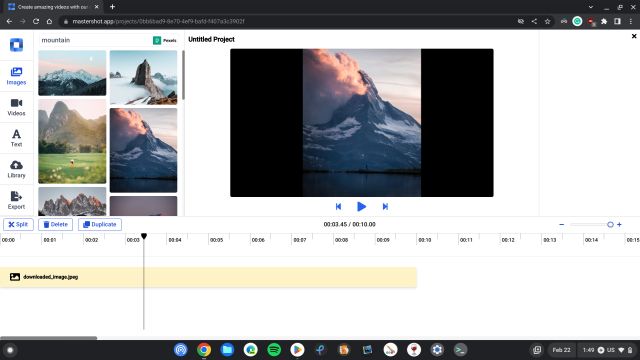Reload the browser page
Screen dimensions: 640x360
(x=36, y=21)
